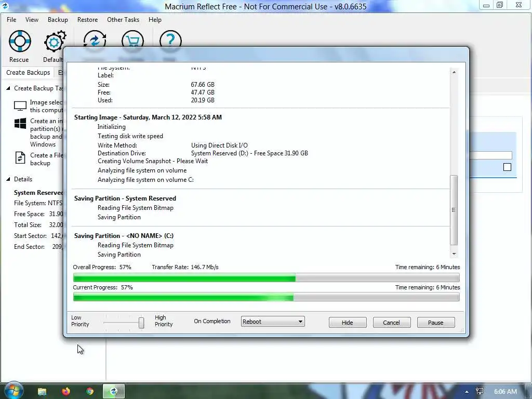Click the shopping cart purchase icon
Screen dimensions: 532x399
(132, 39)
